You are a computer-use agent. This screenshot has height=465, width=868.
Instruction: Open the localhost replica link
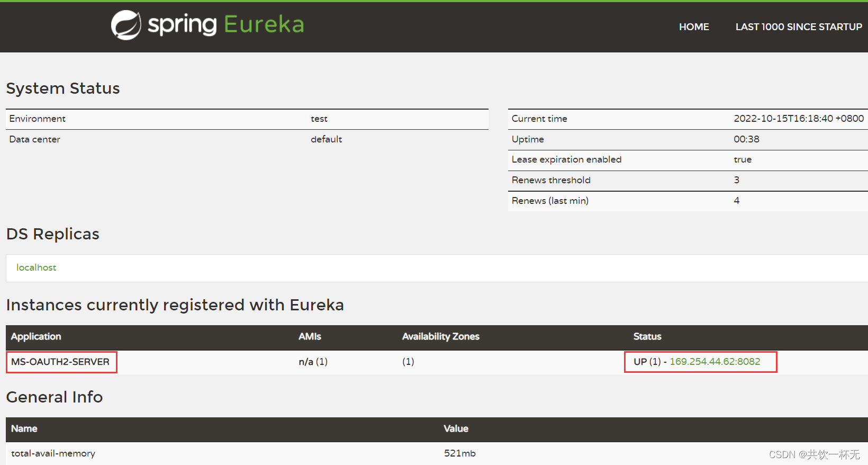pos(36,267)
